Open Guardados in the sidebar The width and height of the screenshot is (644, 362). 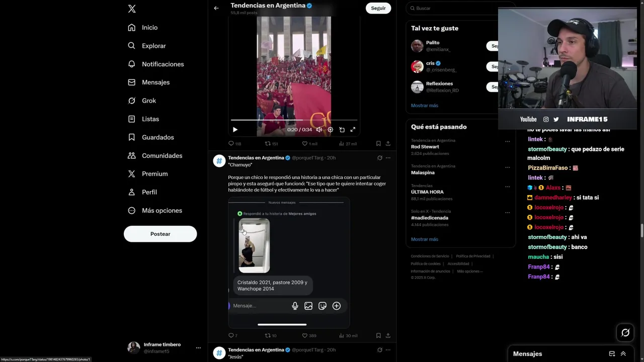click(x=151, y=137)
